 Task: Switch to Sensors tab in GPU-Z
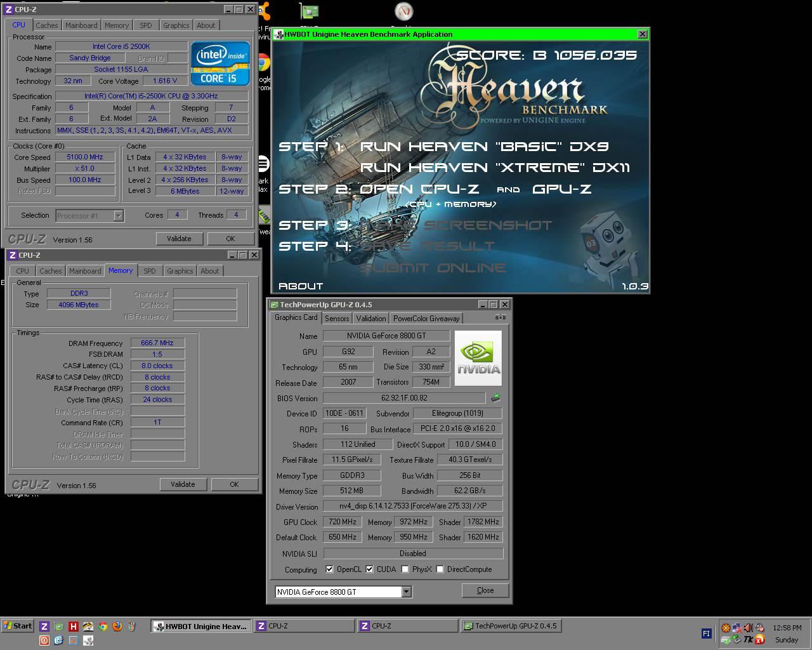[337, 319]
